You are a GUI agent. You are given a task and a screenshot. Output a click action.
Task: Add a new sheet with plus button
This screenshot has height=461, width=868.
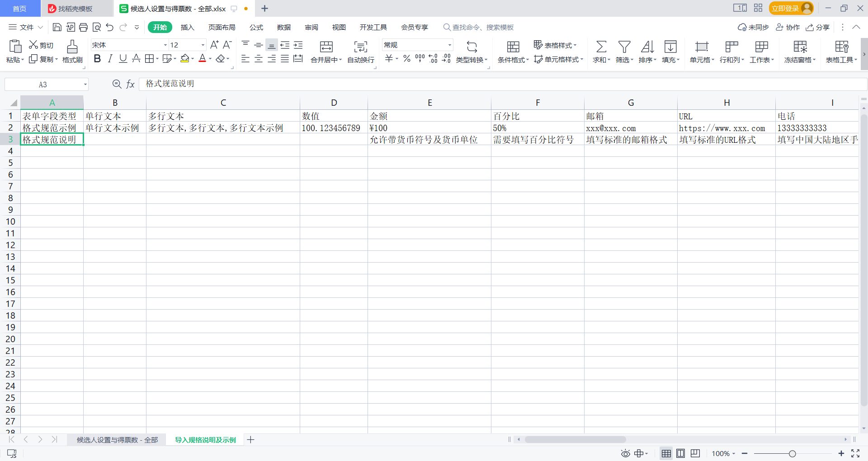[x=251, y=440]
